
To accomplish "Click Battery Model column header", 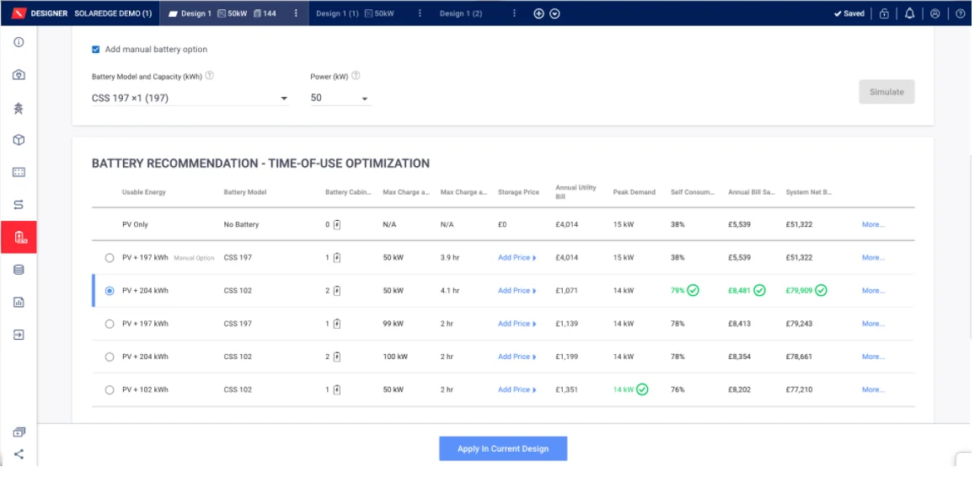I will [245, 192].
